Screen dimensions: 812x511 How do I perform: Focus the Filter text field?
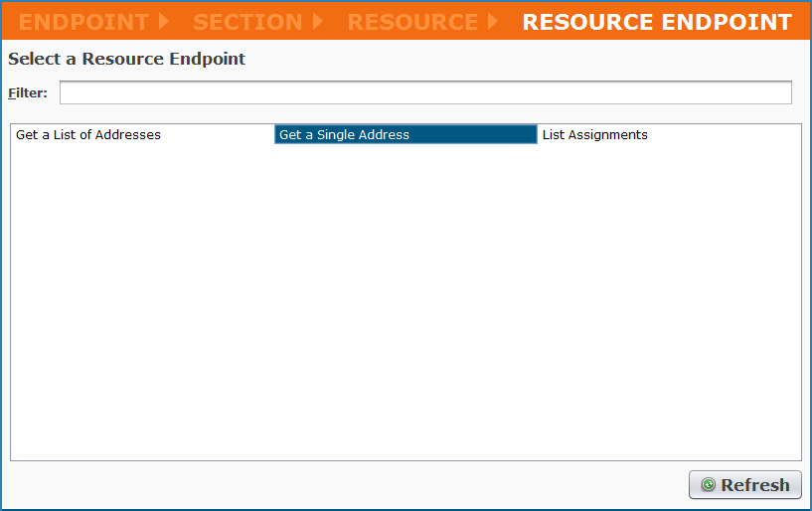[x=425, y=92]
